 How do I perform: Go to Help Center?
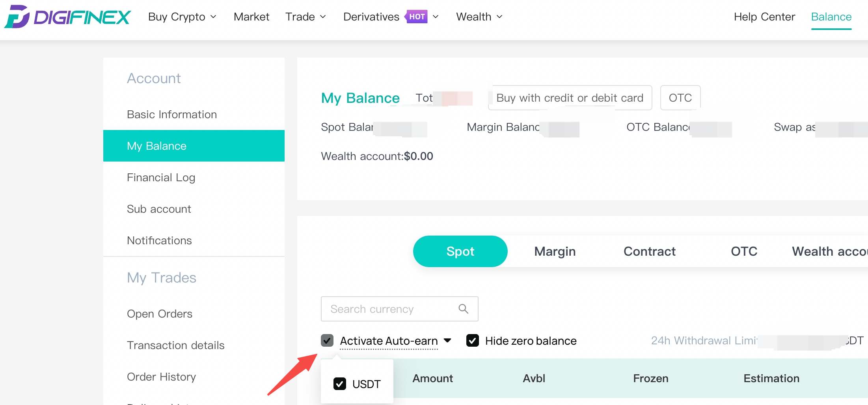[x=764, y=17]
